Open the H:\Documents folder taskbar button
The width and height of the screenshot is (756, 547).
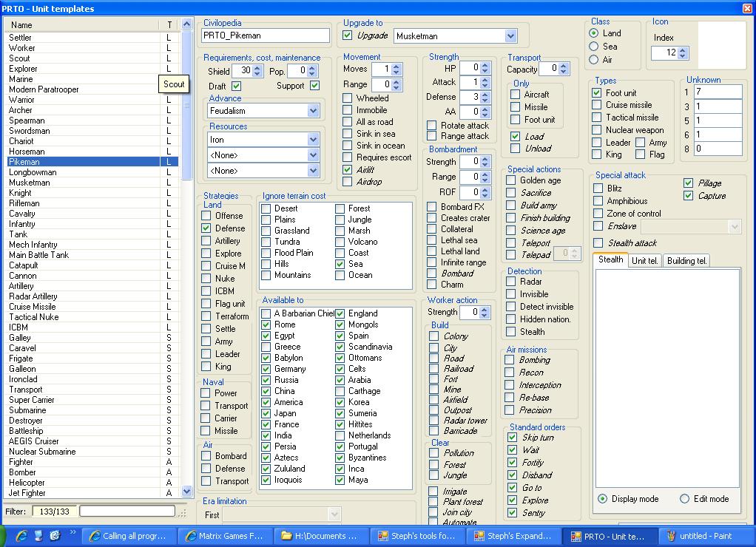[321, 536]
